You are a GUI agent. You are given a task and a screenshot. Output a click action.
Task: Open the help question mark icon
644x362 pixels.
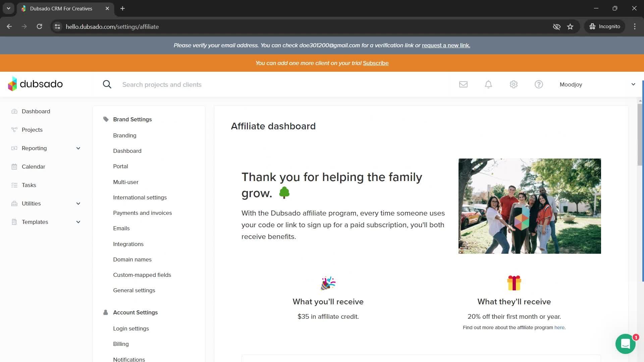coord(539,84)
